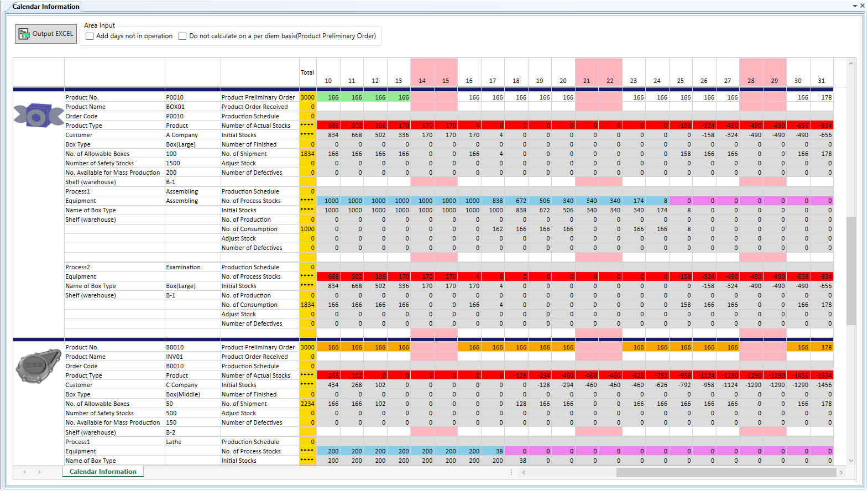Click P0010 green Preliminary Order cell for day 10
The height and width of the screenshot is (491, 868).
coord(328,97)
